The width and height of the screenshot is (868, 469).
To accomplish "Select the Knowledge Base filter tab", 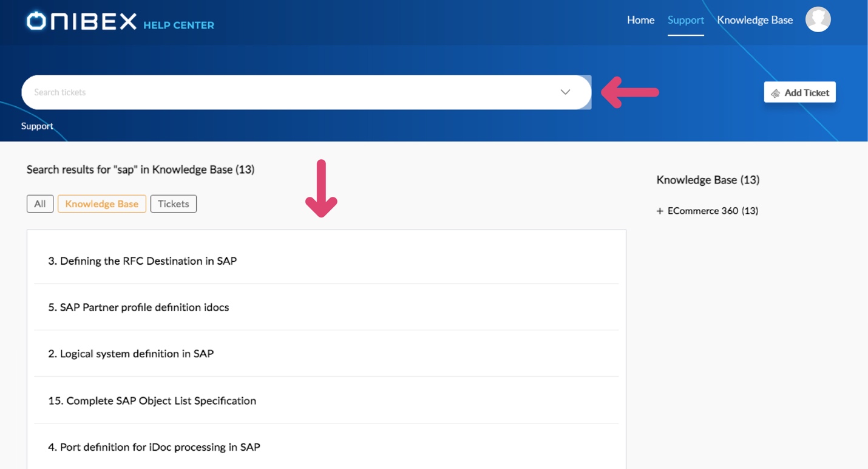I will pos(102,204).
